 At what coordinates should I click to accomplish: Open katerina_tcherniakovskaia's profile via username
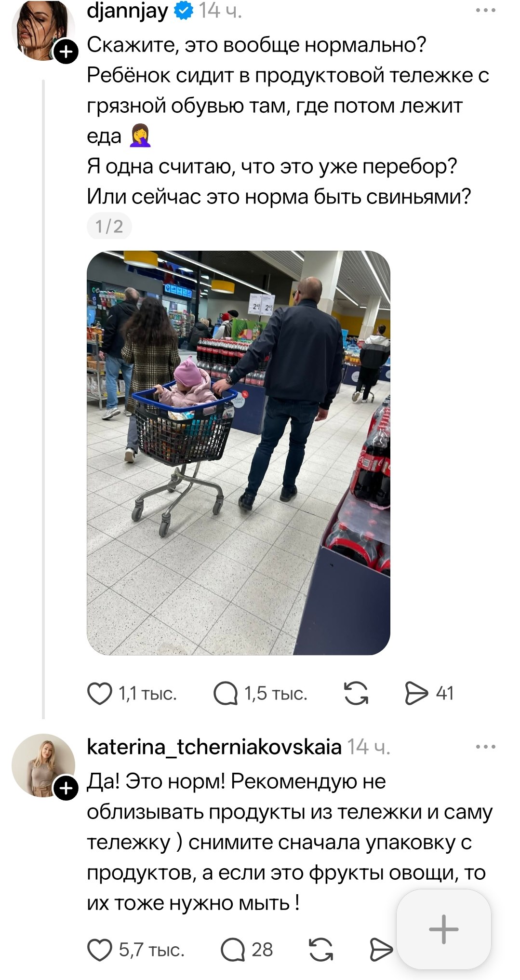click(x=214, y=747)
